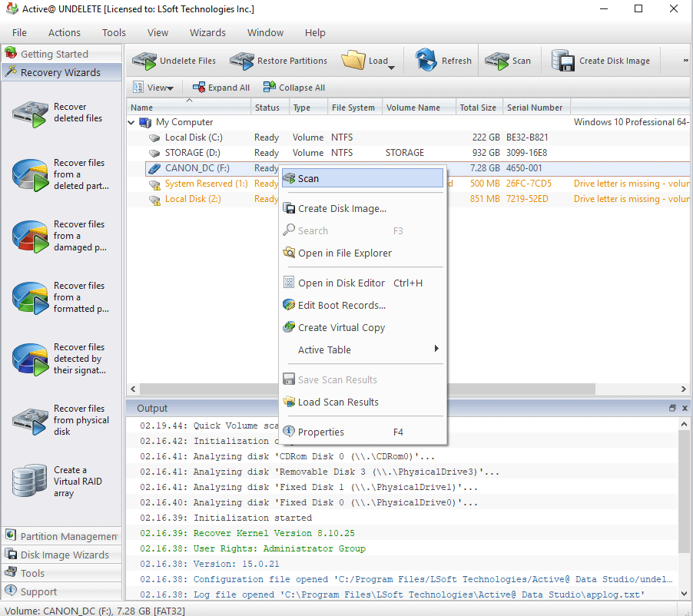This screenshot has width=693, height=616.
Task: Choose Scan from the context menu
Action: tap(363, 178)
